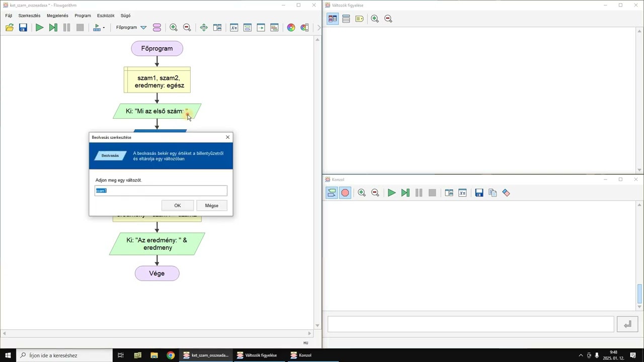644x362 pixels.
Task: Save the Konzol output with floppy icon
Action: click(x=479, y=193)
